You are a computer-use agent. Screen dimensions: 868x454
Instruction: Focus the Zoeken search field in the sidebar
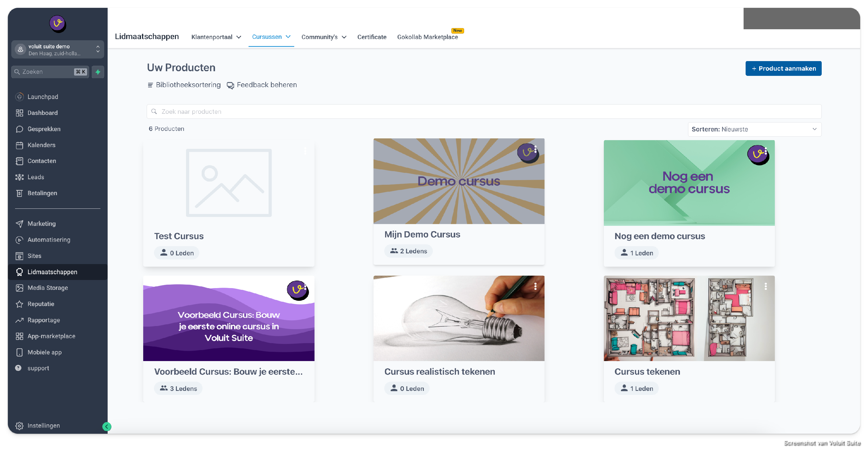[x=51, y=72]
